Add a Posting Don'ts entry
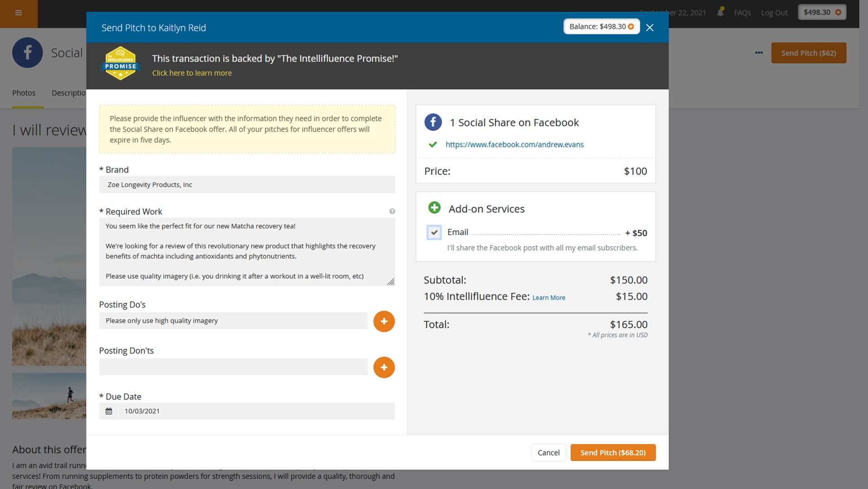Viewport: 868px width, 489px height. [384, 367]
